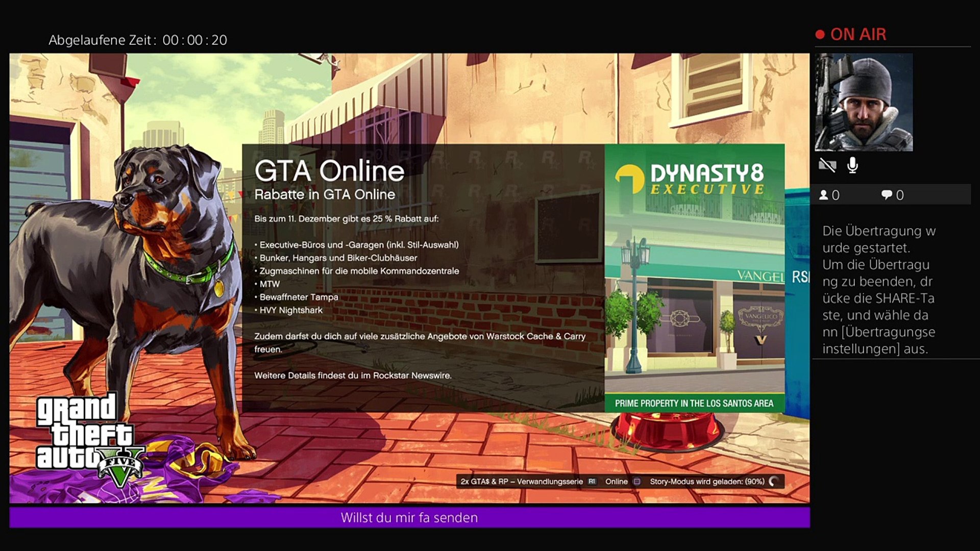Viewport: 980px width, 551px height.
Task: Click the GTA Online news heading
Action: point(329,171)
